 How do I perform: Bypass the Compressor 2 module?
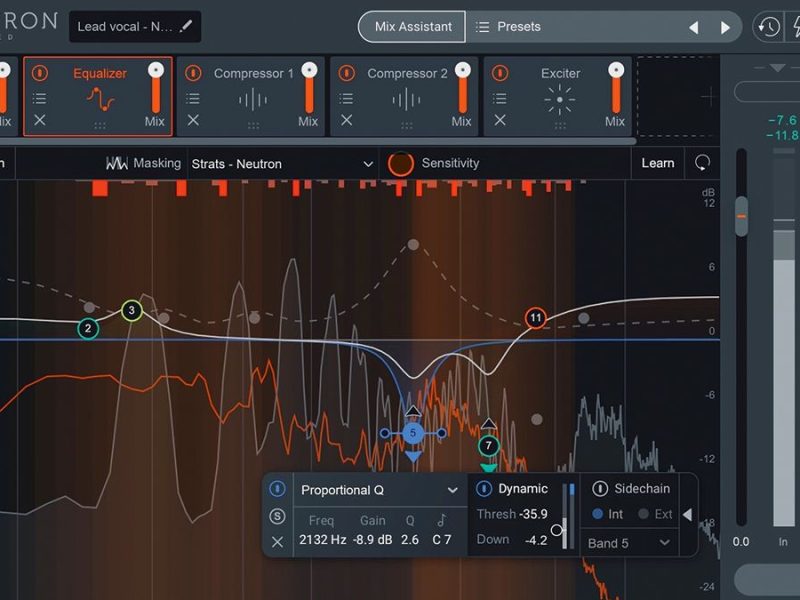click(x=347, y=73)
